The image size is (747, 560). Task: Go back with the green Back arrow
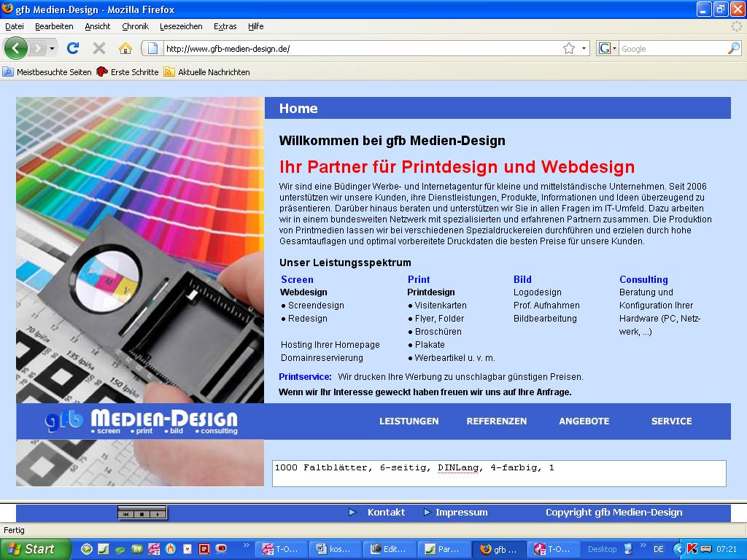point(15,48)
